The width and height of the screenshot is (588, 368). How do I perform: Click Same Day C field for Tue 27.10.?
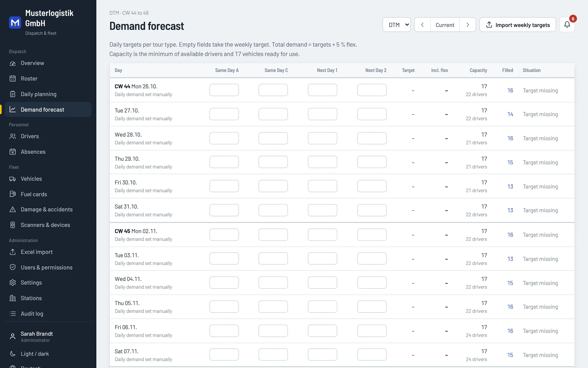pyautogui.click(x=273, y=114)
